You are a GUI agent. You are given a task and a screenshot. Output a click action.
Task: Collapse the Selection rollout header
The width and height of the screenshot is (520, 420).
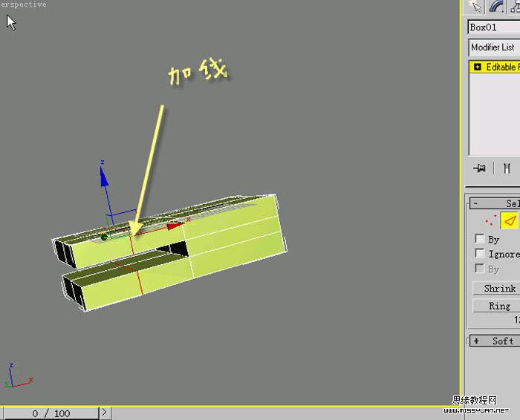(x=495, y=203)
